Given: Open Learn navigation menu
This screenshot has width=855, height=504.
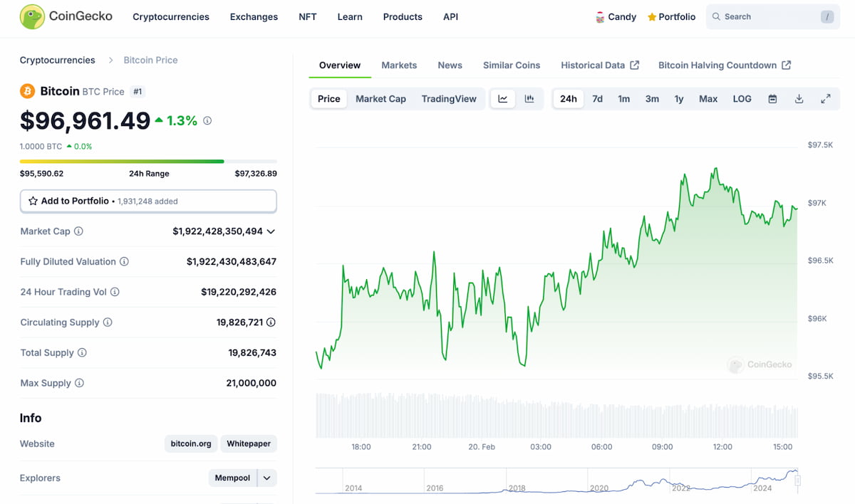Looking at the screenshot, I should click(350, 17).
